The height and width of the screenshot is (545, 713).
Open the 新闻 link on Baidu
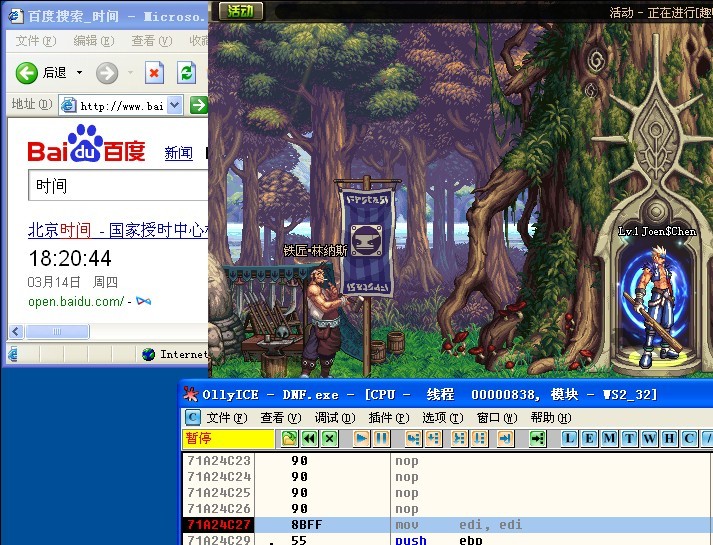click(x=179, y=153)
